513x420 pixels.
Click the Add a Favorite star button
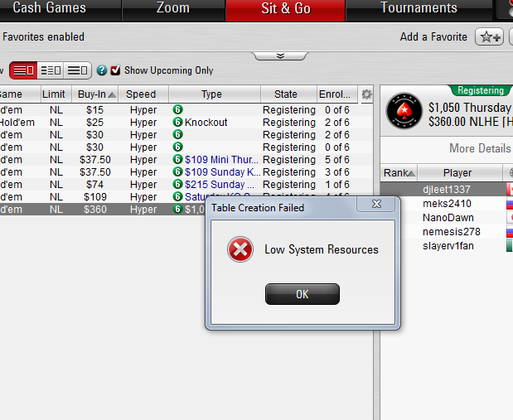coord(489,36)
